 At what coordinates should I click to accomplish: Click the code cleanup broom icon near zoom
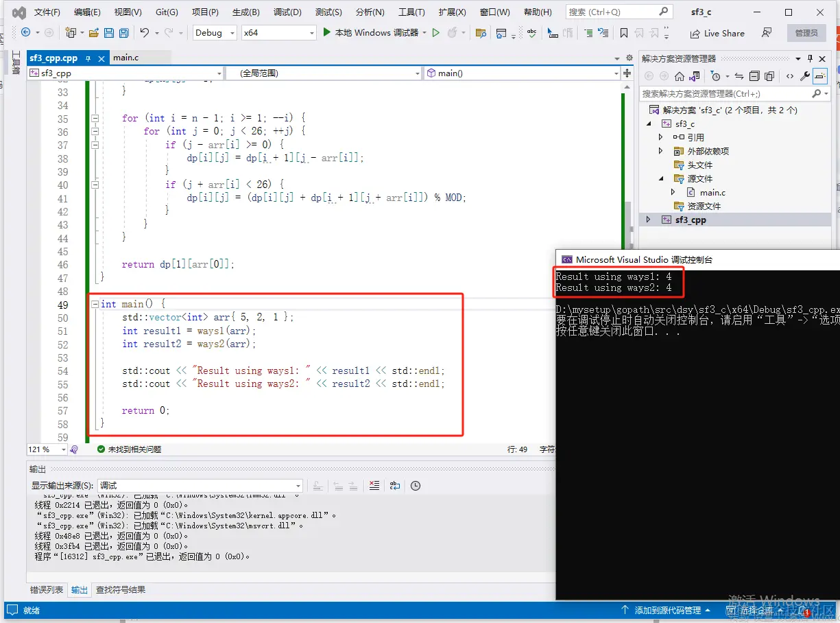click(73, 449)
